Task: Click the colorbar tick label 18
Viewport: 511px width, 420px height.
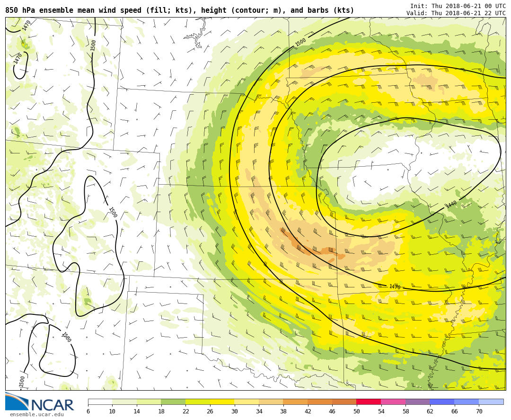Action: point(161,411)
